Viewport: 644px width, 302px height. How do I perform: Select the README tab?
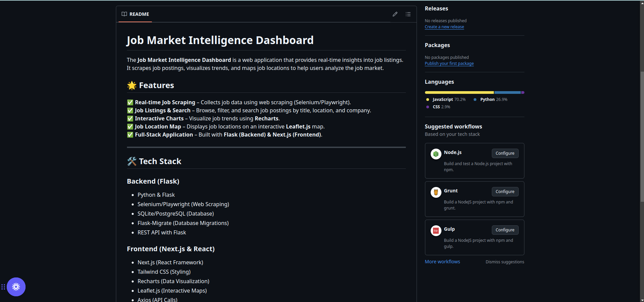135,14
